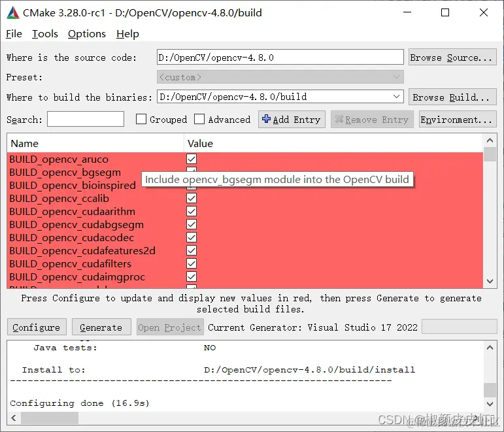Uncheck BUILD_opencv_aruco checkbox

(192, 159)
